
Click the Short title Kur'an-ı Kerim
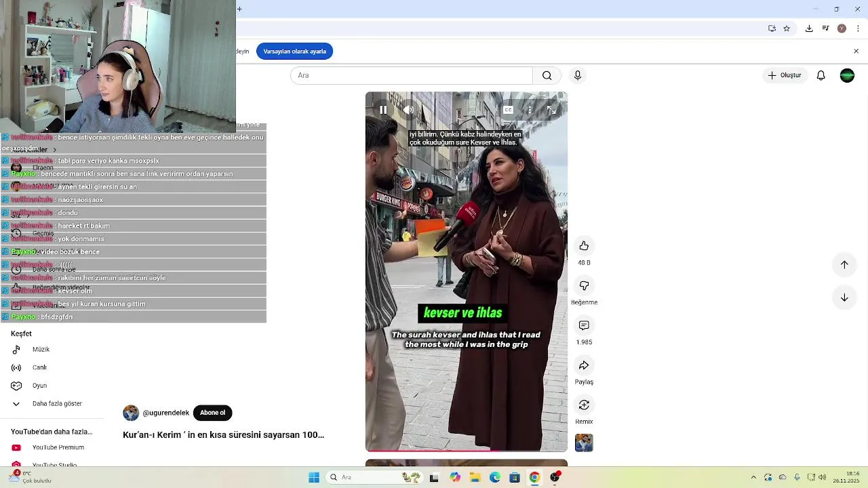pos(223,435)
